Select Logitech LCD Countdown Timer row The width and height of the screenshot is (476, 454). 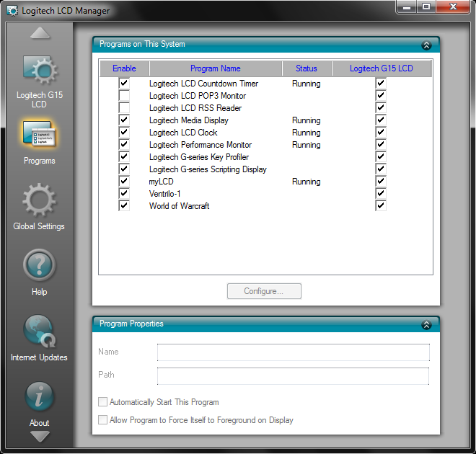coord(265,84)
